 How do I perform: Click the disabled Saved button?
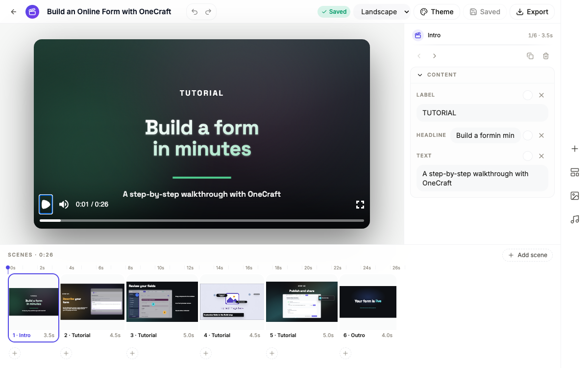(485, 12)
